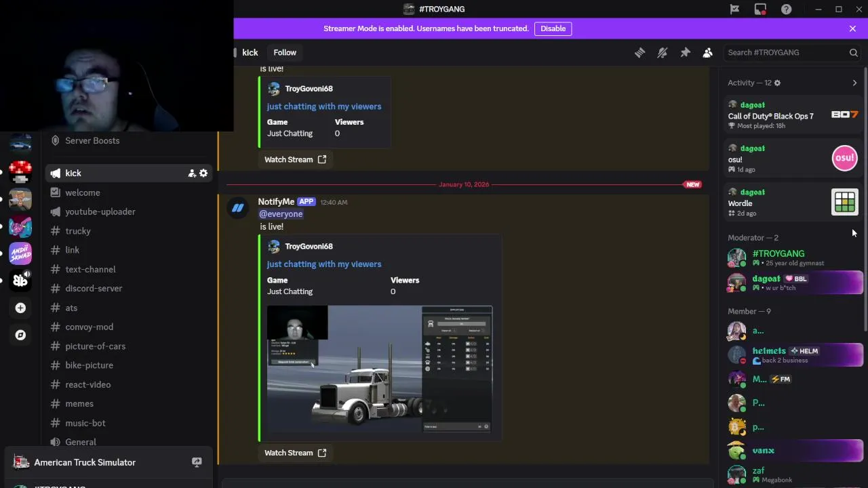Screen dimensions: 868x488
Task: Open dagoat moderator member entry
Action: pyautogui.click(x=793, y=283)
